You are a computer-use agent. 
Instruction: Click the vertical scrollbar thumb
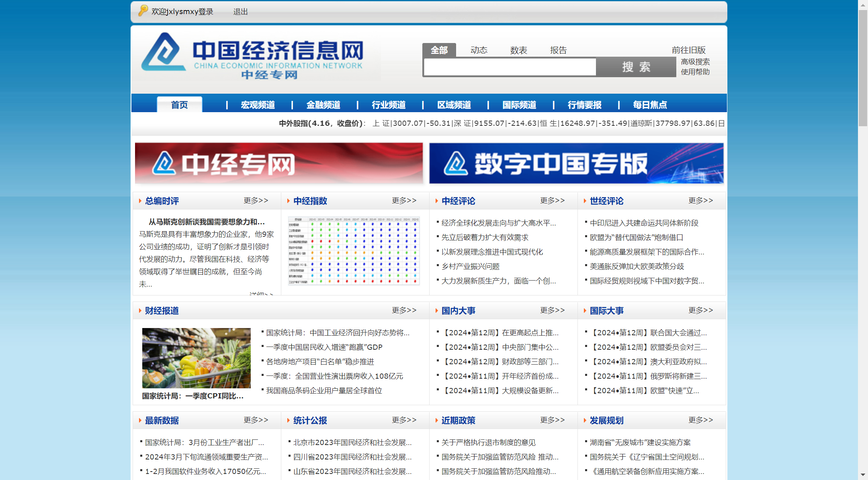863,68
